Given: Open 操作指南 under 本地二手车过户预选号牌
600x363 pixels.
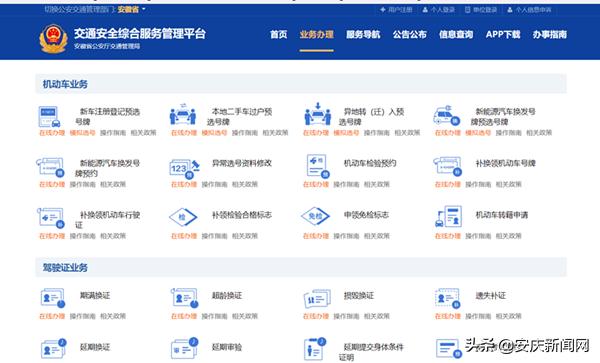Looking at the screenshot, I should [x=245, y=133].
